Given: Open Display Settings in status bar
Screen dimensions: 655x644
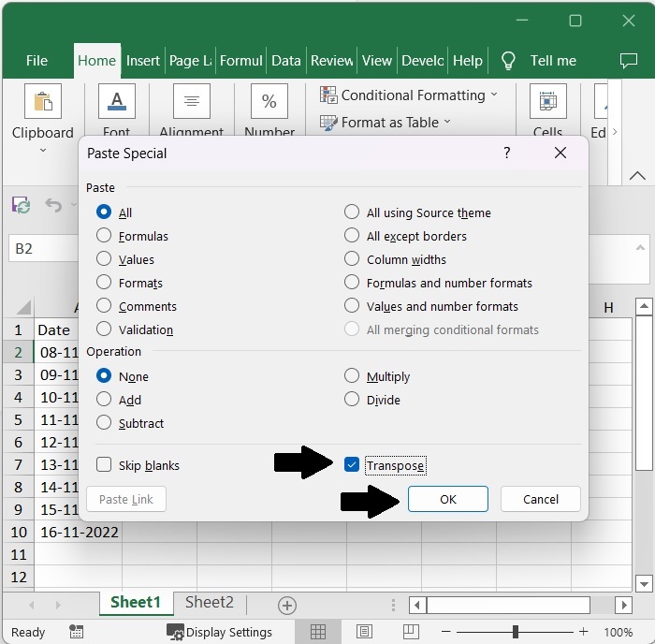Looking at the screenshot, I should pyautogui.click(x=219, y=632).
